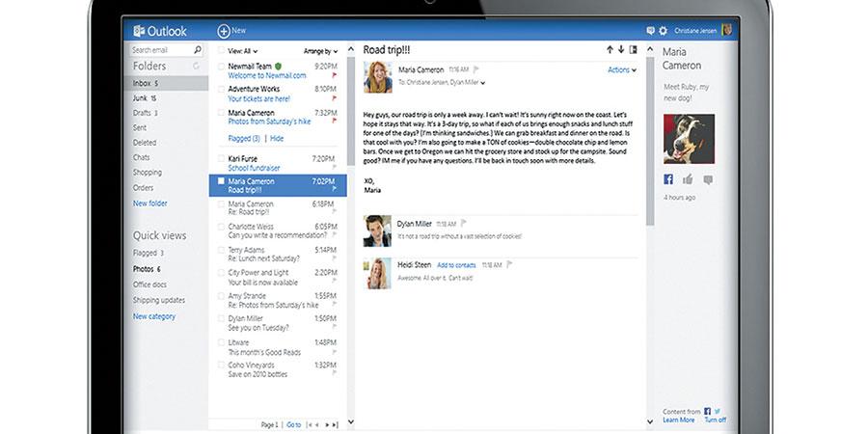Toggle the select all checkbox beside View

pos(221,50)
